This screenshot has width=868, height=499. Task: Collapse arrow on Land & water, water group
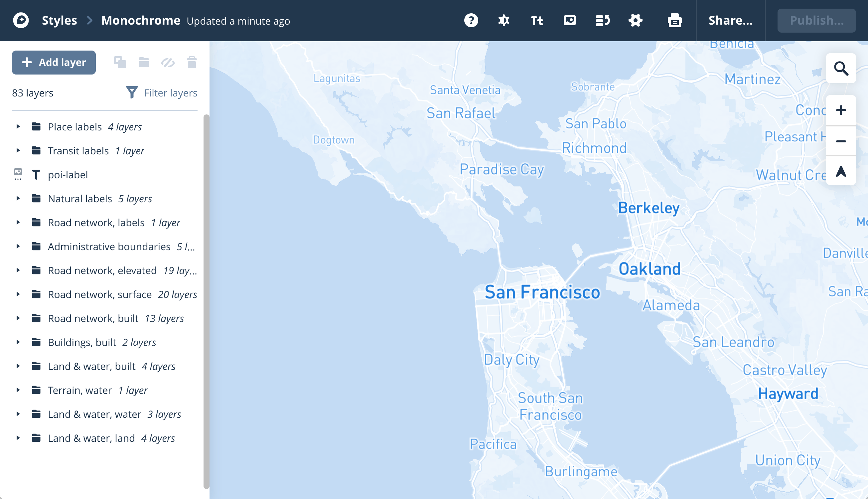[18, 414]
